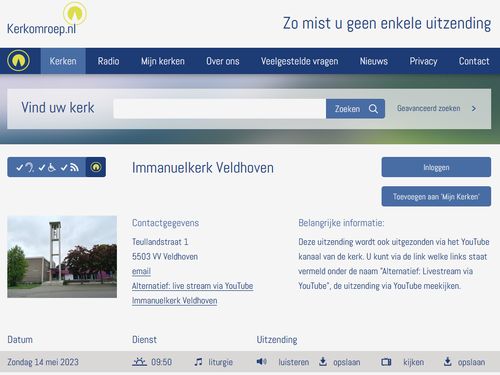Open the Over ons page
Image resolution: width=500 pixels, height=375 pixels.
(223, 61)
